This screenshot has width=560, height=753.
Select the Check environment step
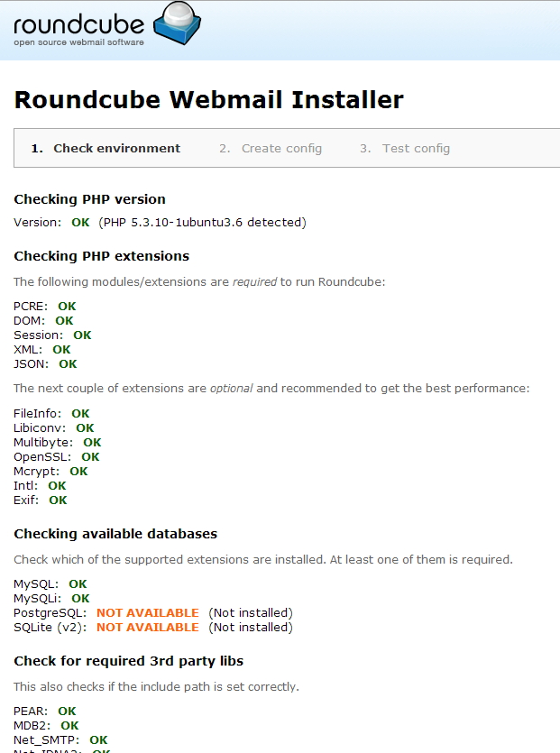106,149
